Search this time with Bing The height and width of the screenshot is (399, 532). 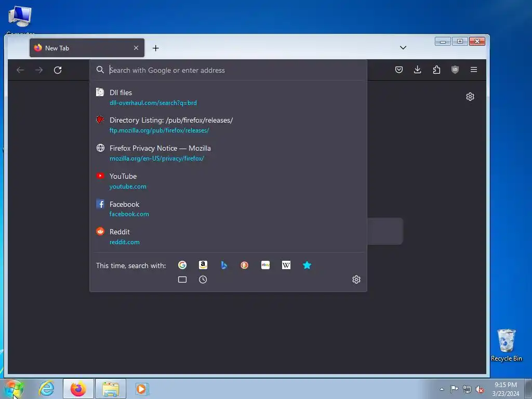click(224, 265)
